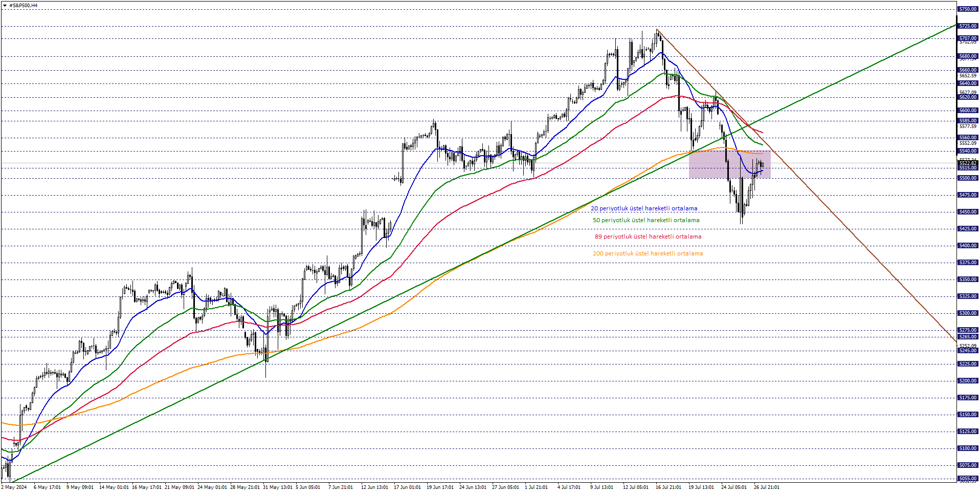
Task: Click the 5225.00 price level label
Action: (968, 364)
